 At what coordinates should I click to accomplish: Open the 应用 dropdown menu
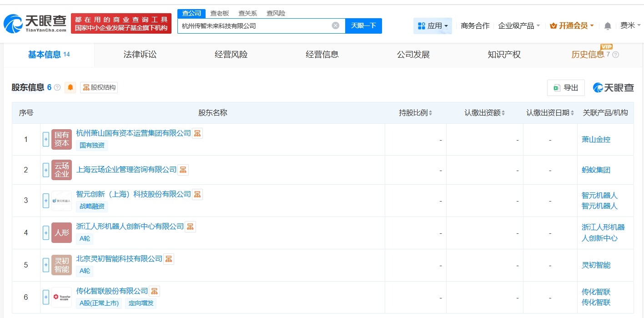point(433,26)
